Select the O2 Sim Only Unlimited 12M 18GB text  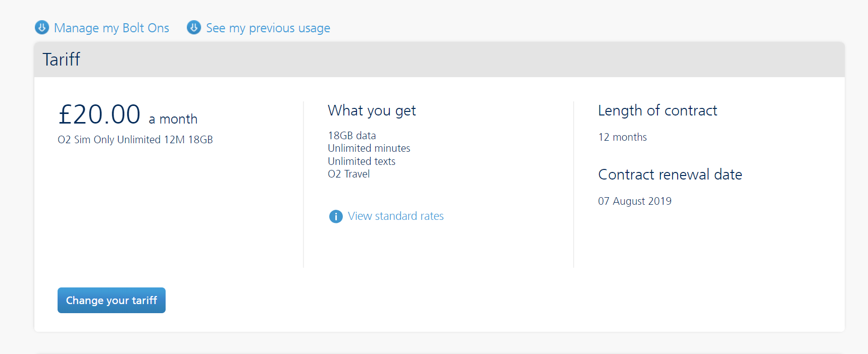[135, 140]
